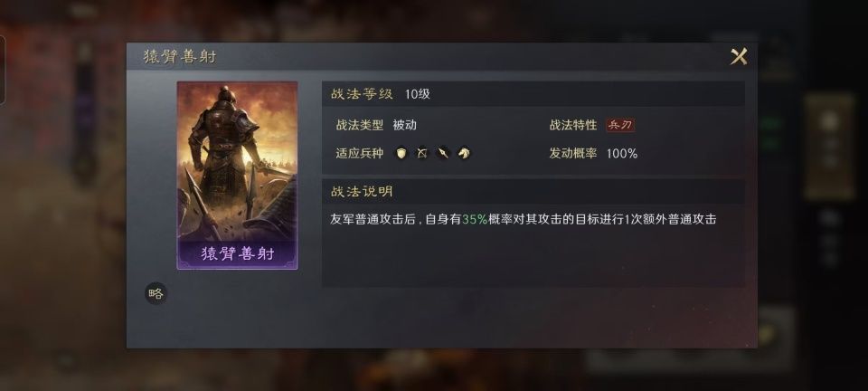Click the shield troop type icon
Viewport: 868px width, 391px height.
(401, 153)
